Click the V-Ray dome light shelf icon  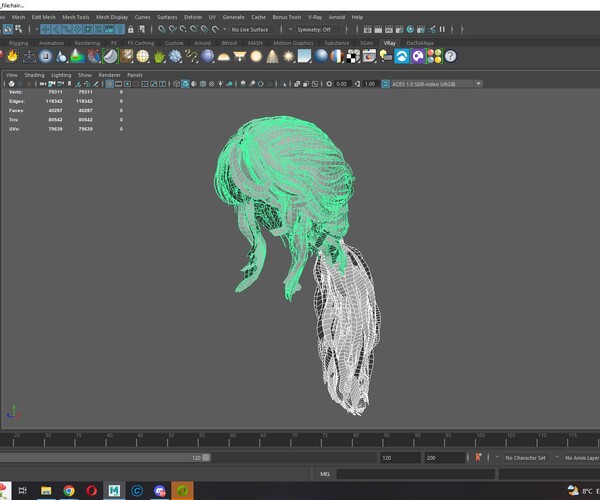coord(223,57)
